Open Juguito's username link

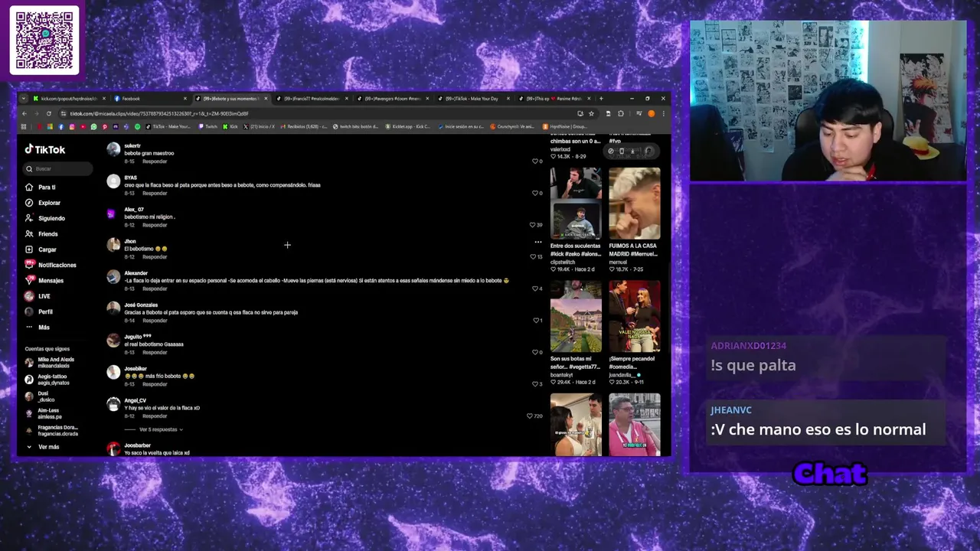138,337
